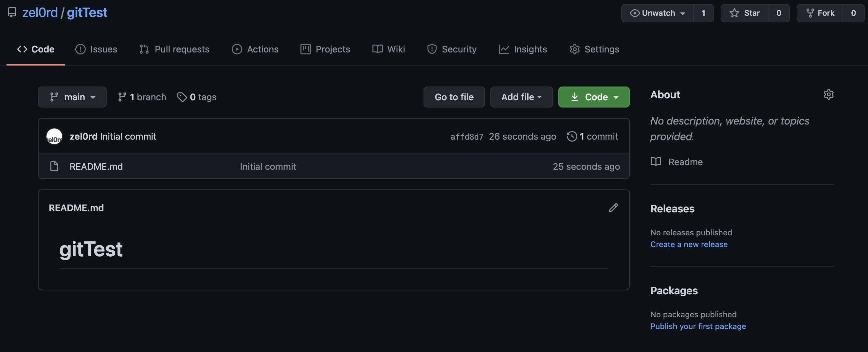Open the Actions tab

[255, 49]
